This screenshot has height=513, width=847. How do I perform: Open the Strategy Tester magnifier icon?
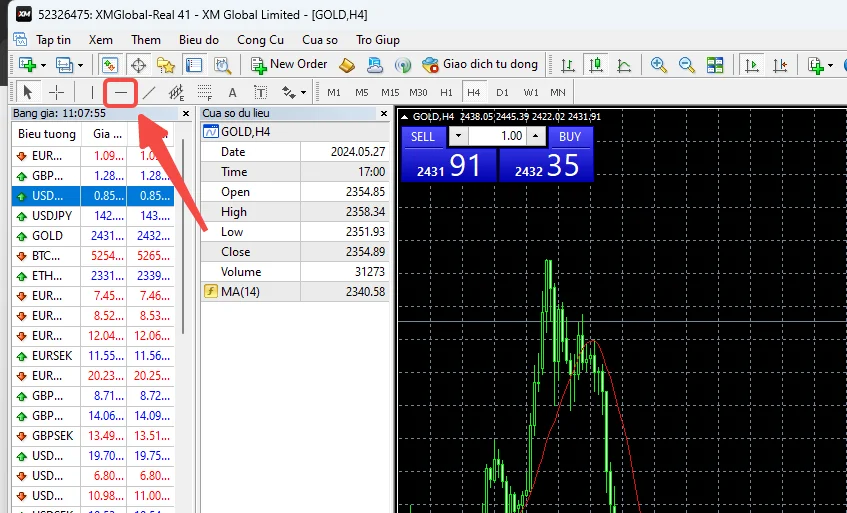coord(222,65)
